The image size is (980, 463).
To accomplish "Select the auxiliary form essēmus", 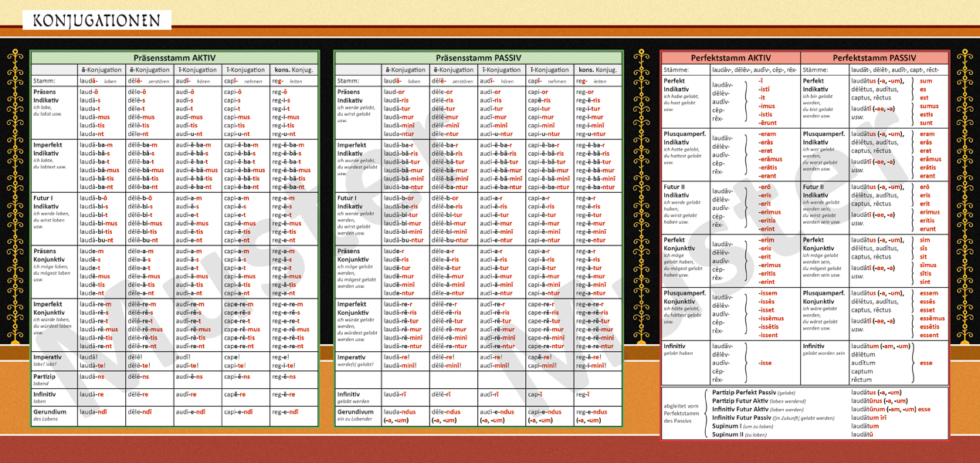I will coord(932,319).
